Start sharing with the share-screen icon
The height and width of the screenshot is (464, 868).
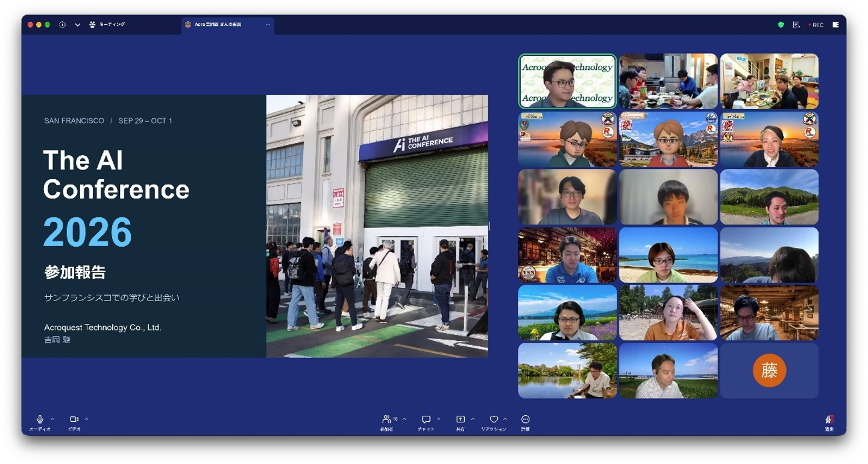click(461, 419)
